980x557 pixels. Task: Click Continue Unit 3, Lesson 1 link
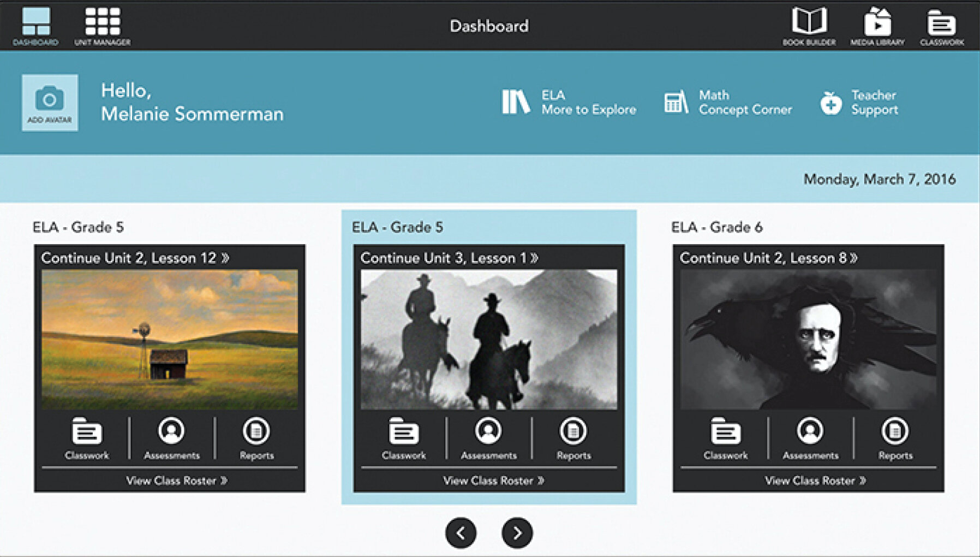pyautogui.click(x=450, y=258)
